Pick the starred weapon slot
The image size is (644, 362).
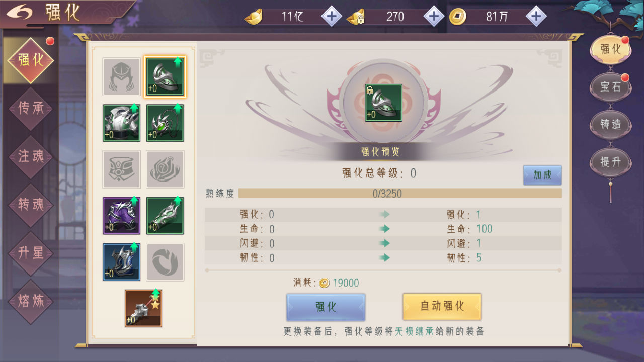[x=143, y=308]
